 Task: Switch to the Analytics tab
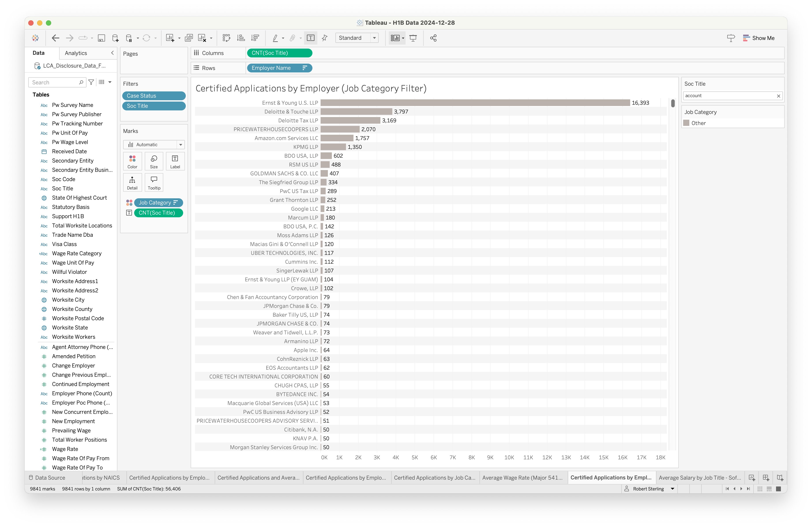(76, 53)
